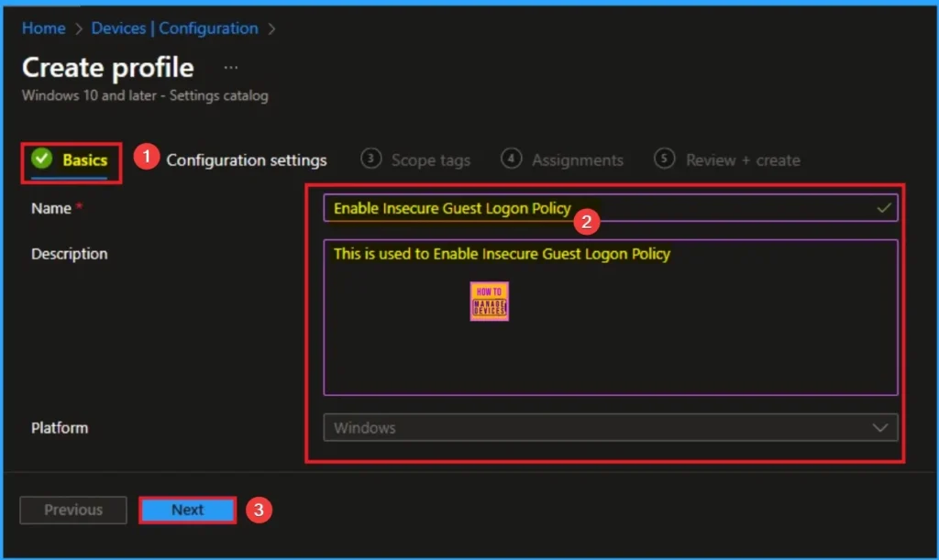Click the Next button
Image resolution: width=939 pixels, height=560 pixels.
[x=187, y=511]
